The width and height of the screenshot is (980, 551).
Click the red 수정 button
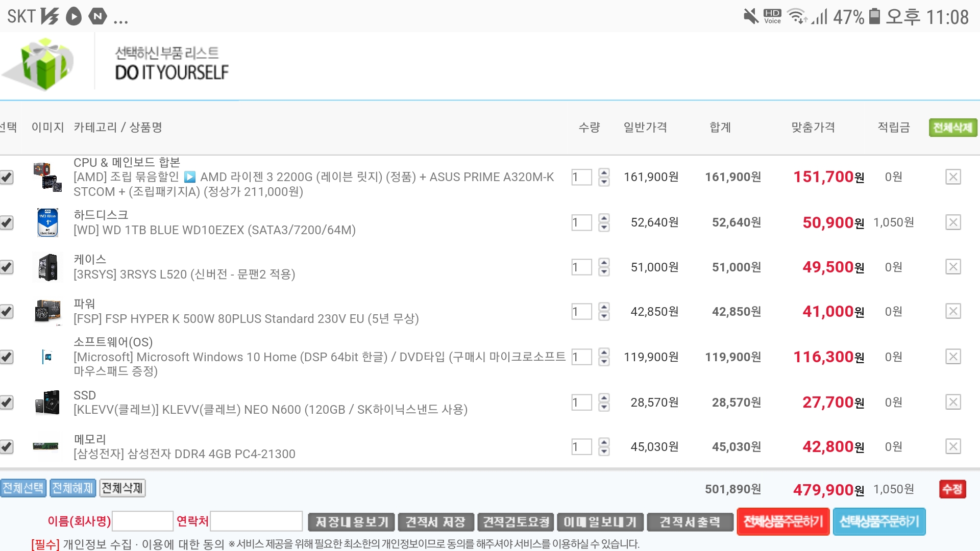pyautogui.click(x=952, y=489)
